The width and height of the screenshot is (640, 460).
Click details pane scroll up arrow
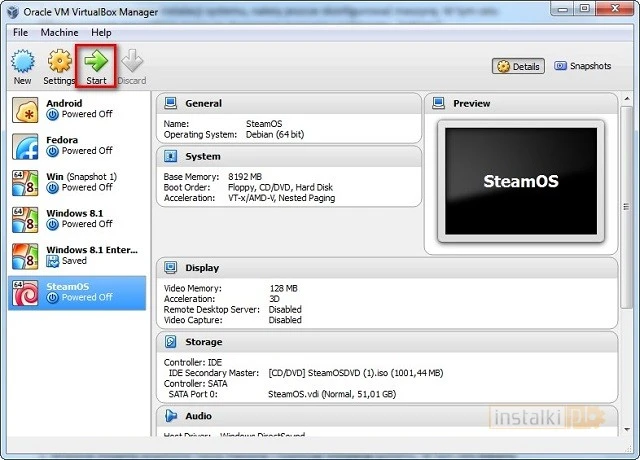[627, 99]
